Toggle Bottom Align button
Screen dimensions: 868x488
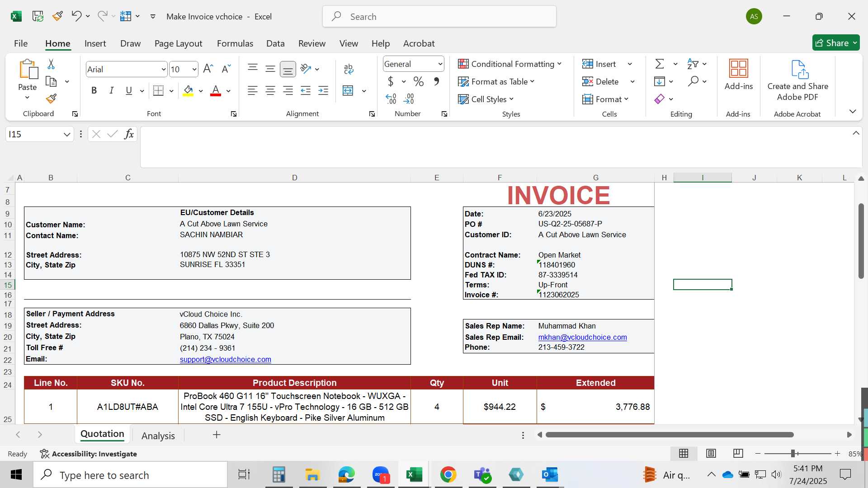click(288, 69)
